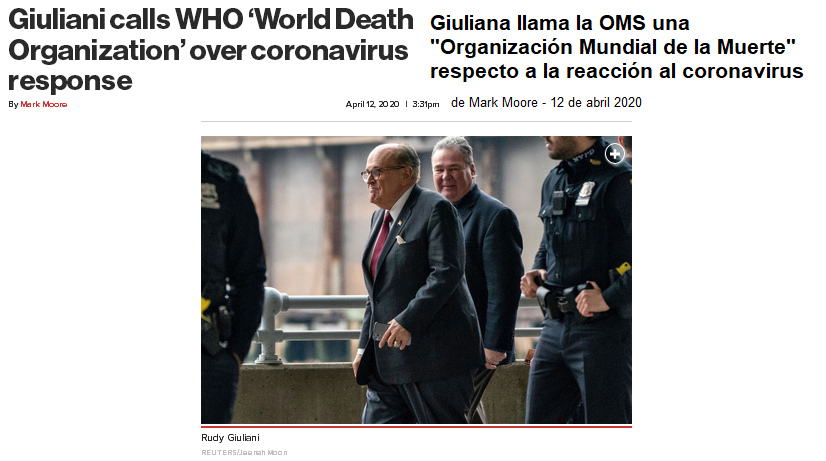Select the Spanish byline 'de Mark Moore - 12 de abril 2020'
826x461 pixels.
pos(546,102)
